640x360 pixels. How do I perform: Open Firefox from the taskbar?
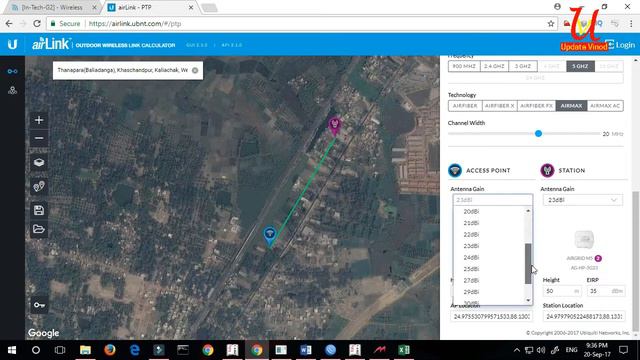pyautogui.click(x=109, y=350)
